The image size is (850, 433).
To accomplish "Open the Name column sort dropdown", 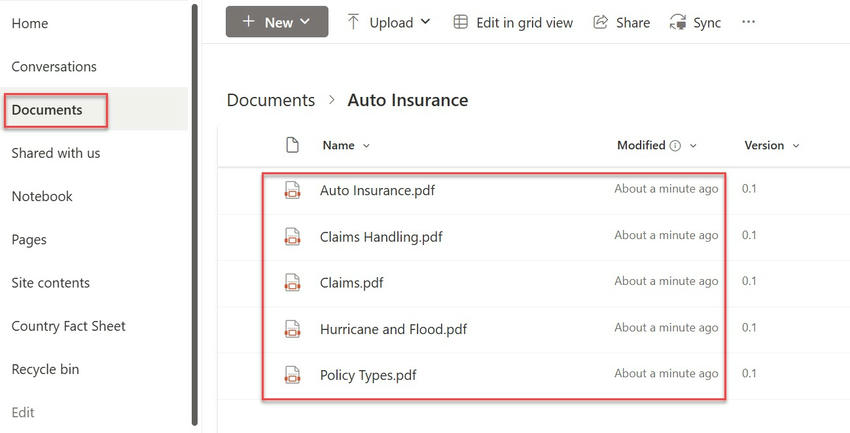I will [366, 146].
